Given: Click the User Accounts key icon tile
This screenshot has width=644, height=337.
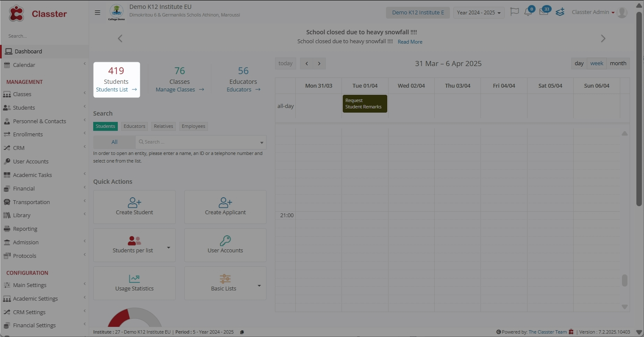Looking at the screenshot, I should click(x=225, y=245).
